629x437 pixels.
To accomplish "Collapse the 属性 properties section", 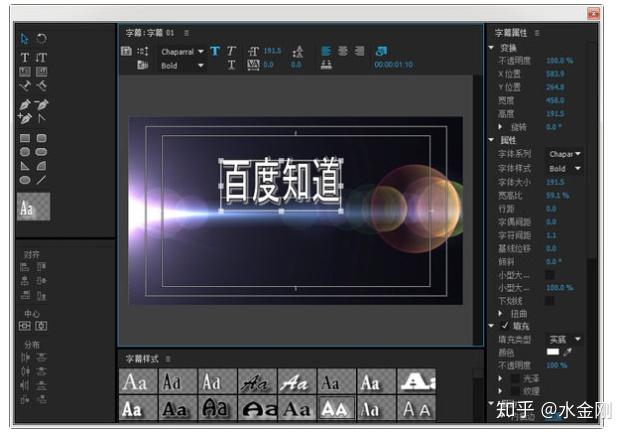I will 491,140.
